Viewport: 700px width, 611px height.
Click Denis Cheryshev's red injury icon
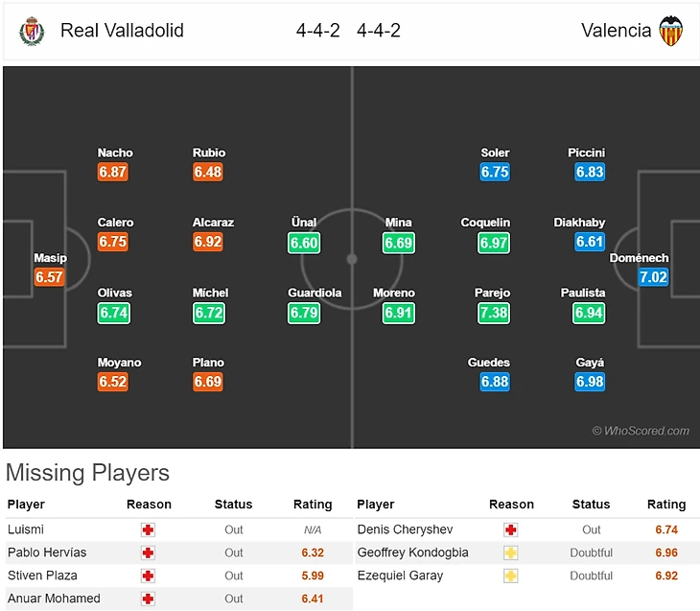tap(511, 529)
